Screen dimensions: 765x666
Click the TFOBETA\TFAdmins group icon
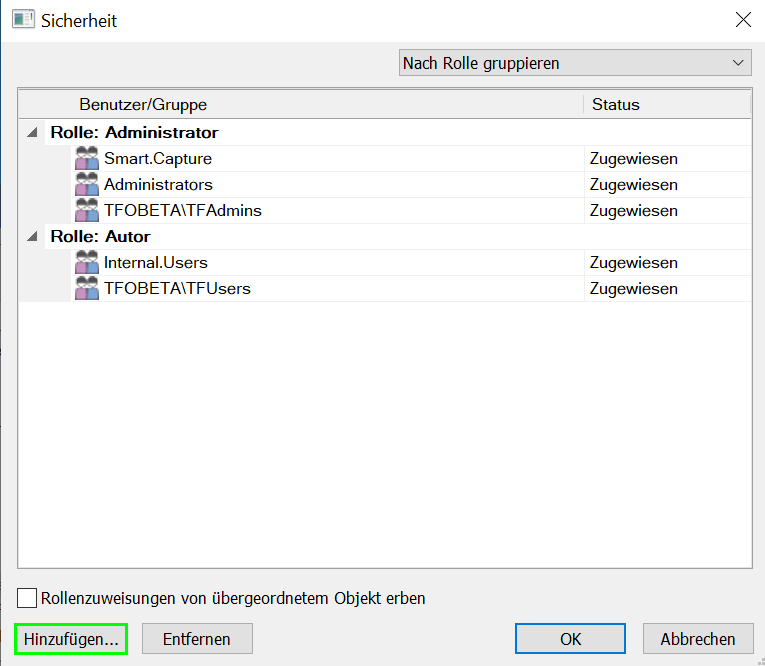(x=87, y=210)
